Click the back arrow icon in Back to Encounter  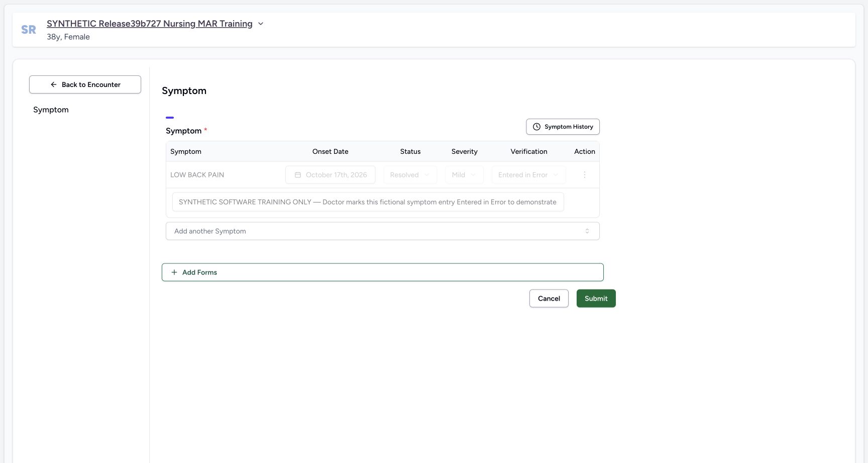point(54,84)
